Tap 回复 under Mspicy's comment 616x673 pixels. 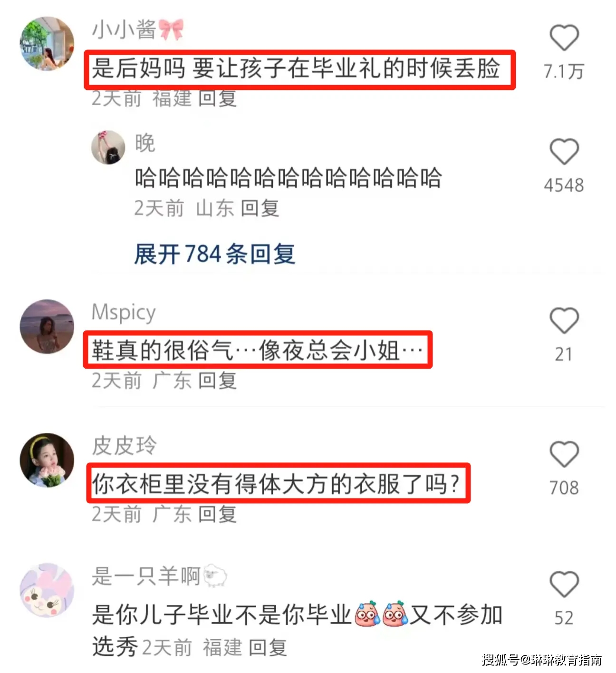click(217, 380)
